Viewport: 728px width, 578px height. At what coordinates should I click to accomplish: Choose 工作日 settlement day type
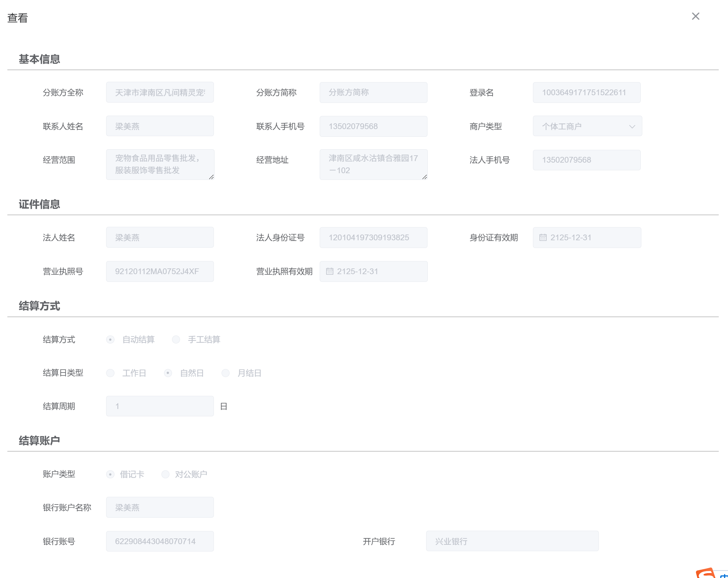tap(110, 373)
